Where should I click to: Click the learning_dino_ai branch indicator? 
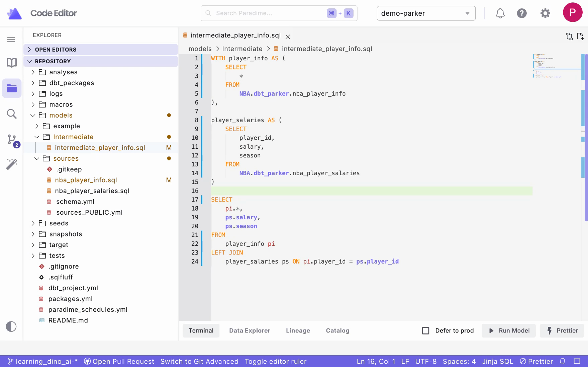tap(43, 361)
